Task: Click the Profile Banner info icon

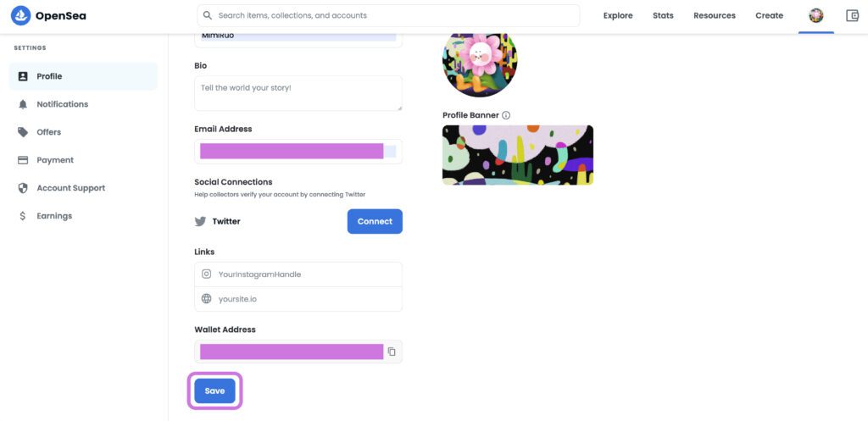Action: click(506, 115)
